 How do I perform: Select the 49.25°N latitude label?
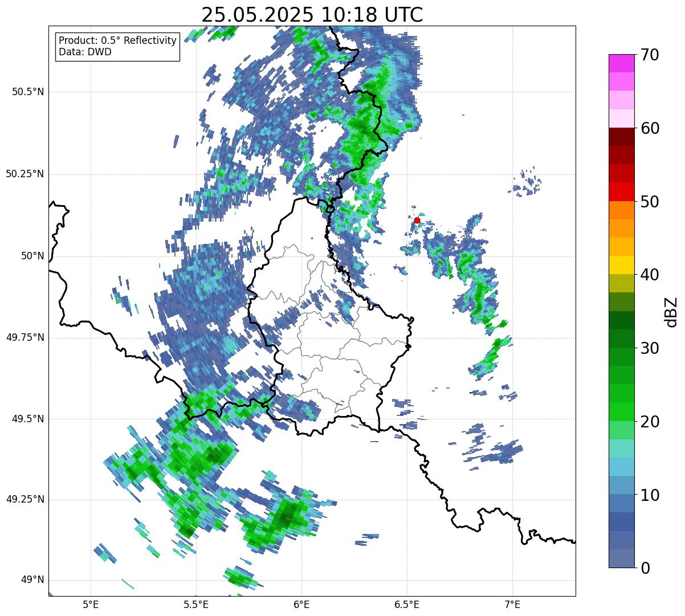[25, 499]
